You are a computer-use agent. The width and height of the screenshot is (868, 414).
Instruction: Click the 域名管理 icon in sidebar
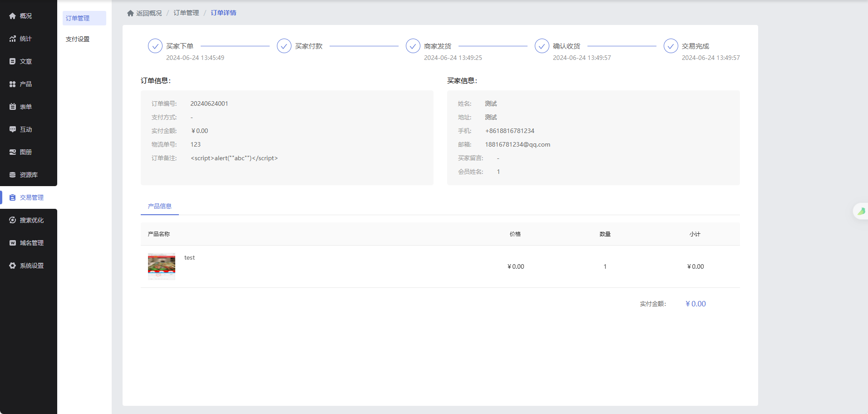click(x=13, y=243)
